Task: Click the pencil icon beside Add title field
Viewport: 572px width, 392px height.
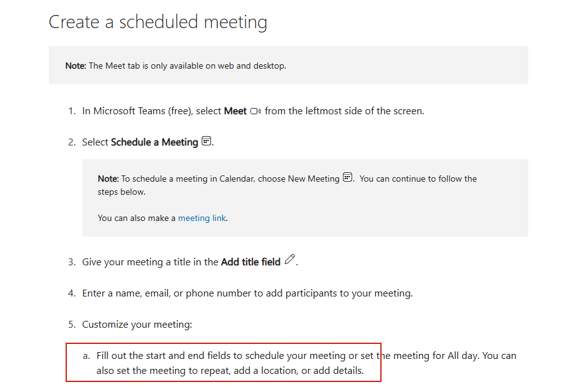Action: [x=289, y=260]
